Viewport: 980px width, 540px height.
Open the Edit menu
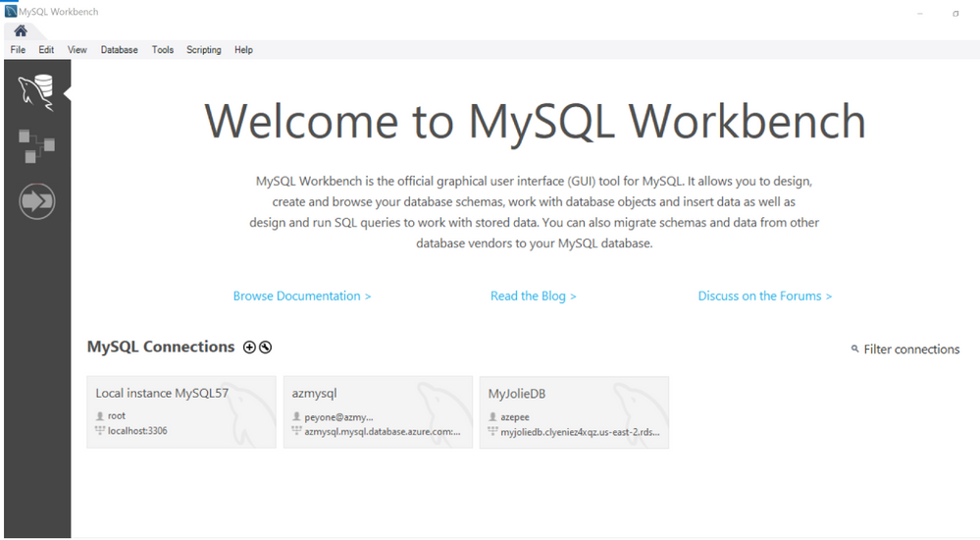click(46, 49)
